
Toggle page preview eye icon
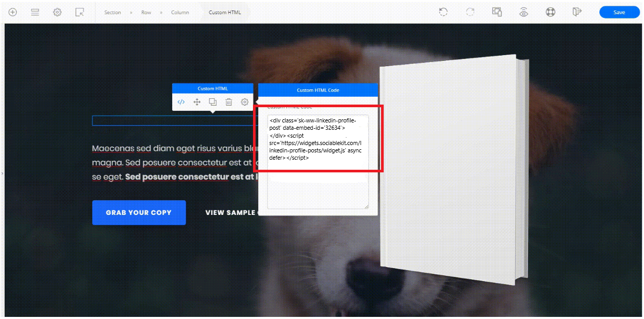pos(523,12)
